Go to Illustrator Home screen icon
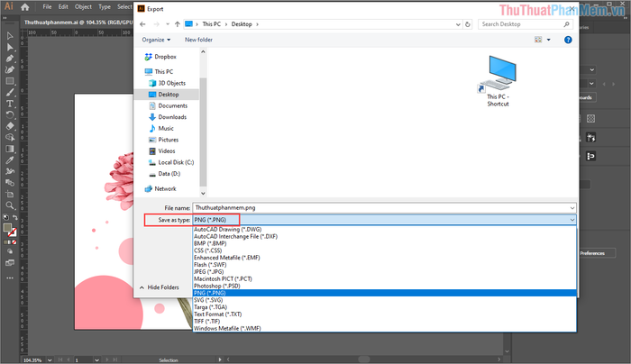Image resolution: width=631 pixels, height=364 pixels. [x=25, y=7]
